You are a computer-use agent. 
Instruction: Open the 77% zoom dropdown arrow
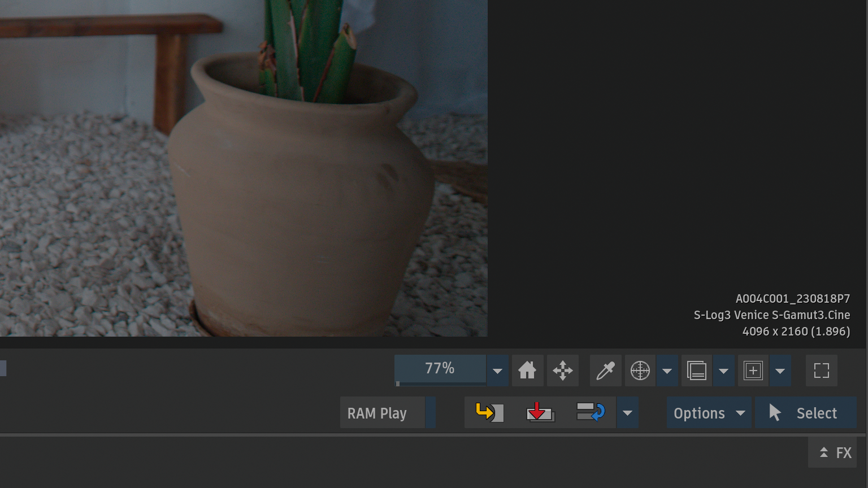pyautogui.click(x=497, y=371)
